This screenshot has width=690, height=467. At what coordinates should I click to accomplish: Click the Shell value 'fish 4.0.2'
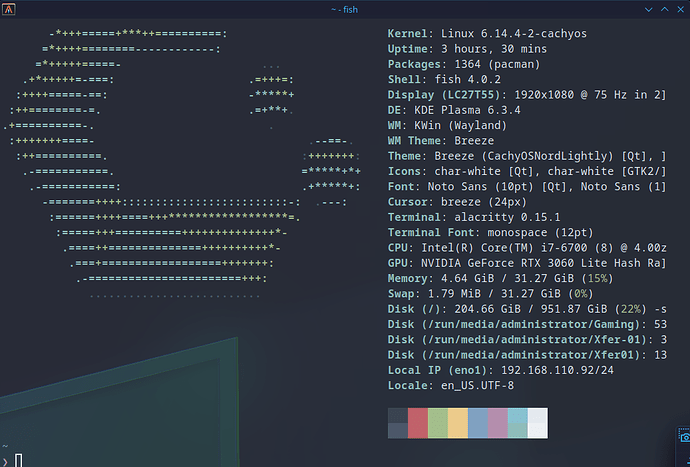[x=467, y=80]
